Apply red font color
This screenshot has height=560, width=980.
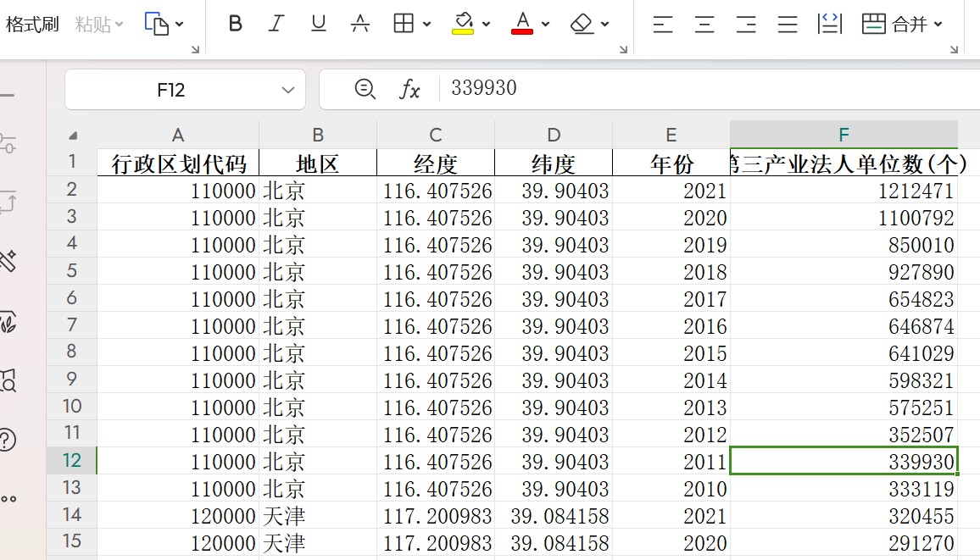[x=522, y=24]
